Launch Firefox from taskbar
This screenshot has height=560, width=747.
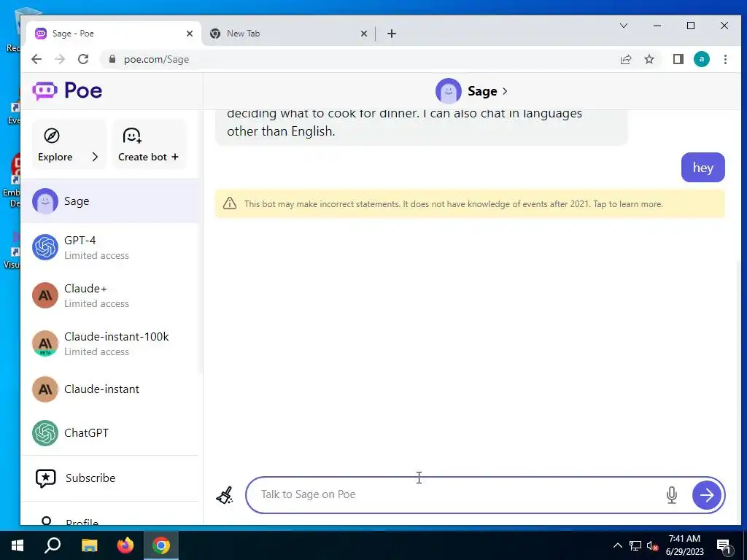125,545
